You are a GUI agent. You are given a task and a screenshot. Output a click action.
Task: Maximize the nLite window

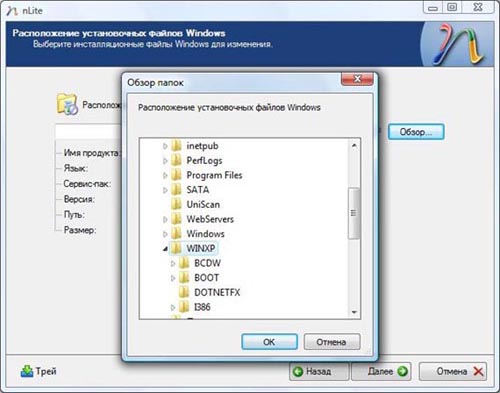pyautogui.click(x=452, y=7)
